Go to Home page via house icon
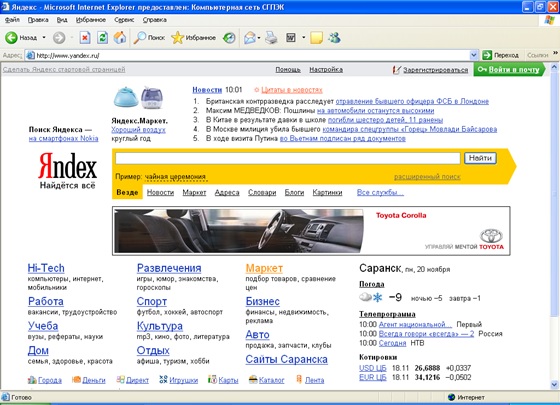Image resolution: width=560 pixels, height=405 pixels. (x=120, y=38)
